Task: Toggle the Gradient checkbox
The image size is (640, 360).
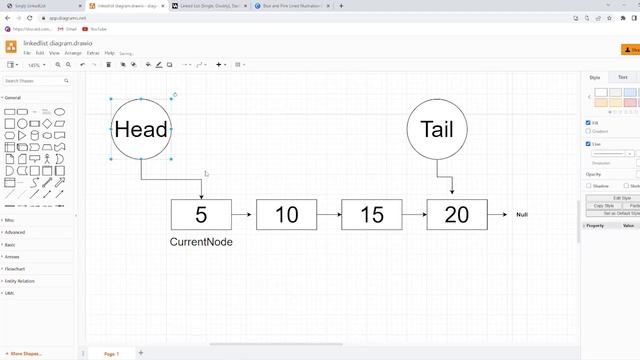Action: (588, 131)
